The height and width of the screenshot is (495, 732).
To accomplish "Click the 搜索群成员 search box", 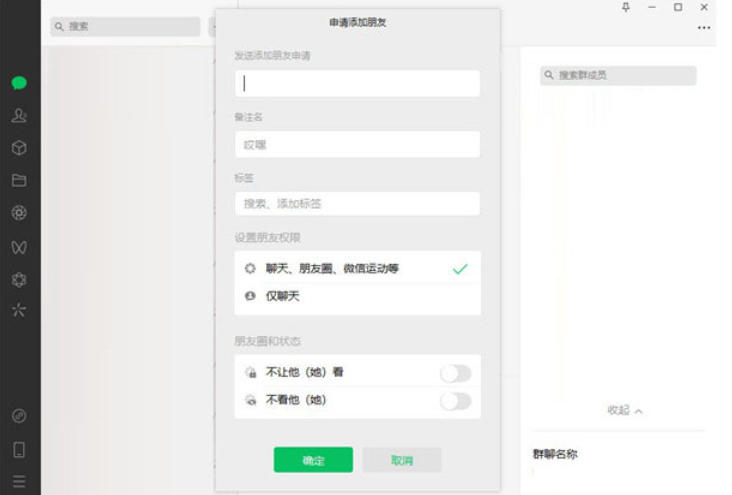I will tap(618, 75).
